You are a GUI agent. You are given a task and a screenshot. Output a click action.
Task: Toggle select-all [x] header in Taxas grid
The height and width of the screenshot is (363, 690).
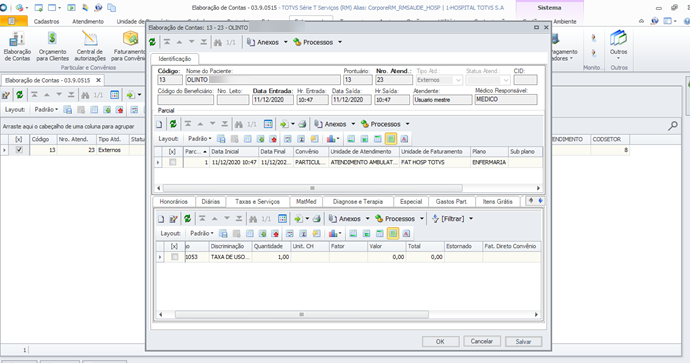[174, 246]
